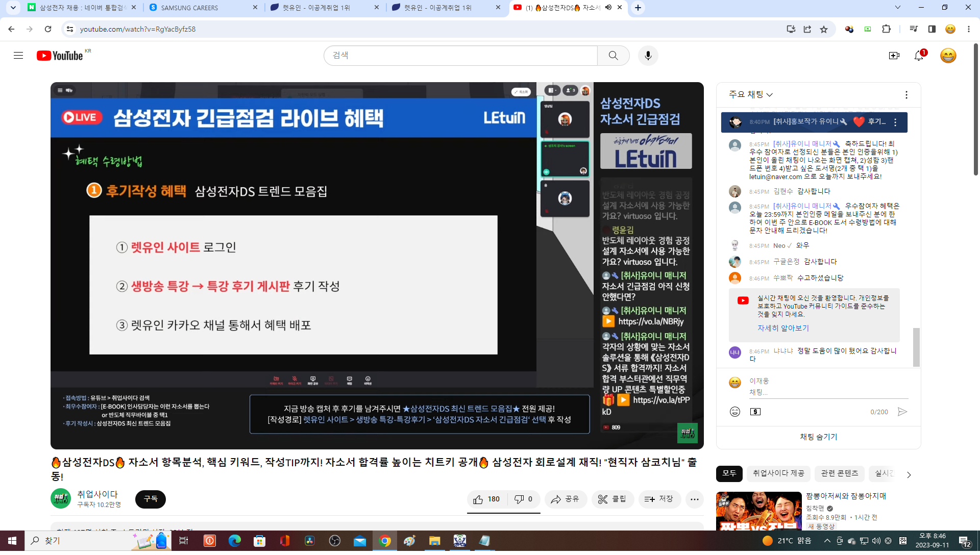Screen dimensions: 980x555
Task: Show more filter chips with right arrow
Action: point(909,475)
